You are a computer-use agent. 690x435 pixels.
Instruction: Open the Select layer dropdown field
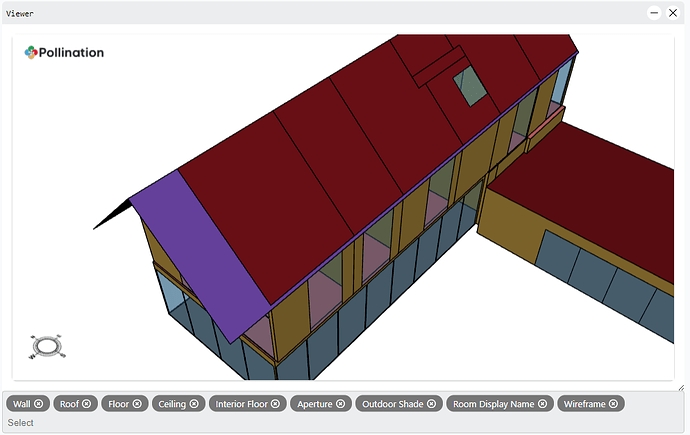(x=340, y=423)
